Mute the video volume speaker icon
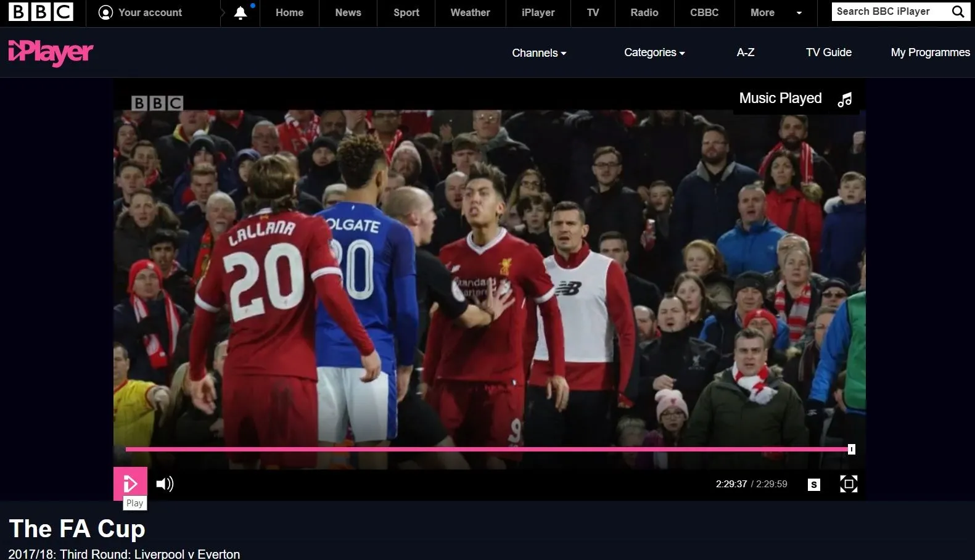This screenshot has height=560, width=975. [x=165, y=484]
